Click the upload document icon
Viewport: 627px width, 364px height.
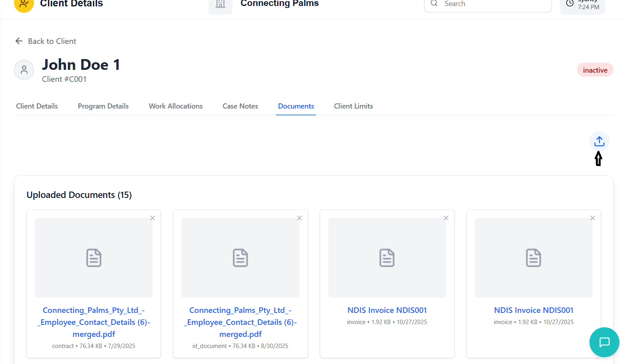pos(599,141)
